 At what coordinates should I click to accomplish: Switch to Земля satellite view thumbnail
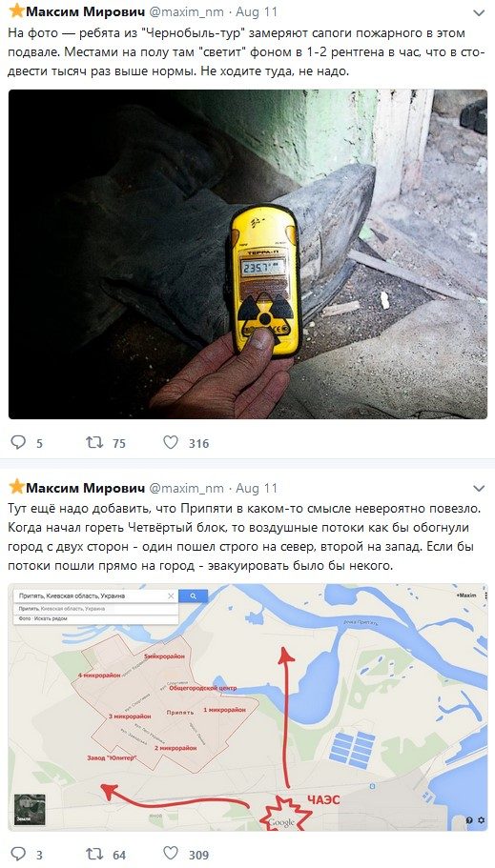[30, 809]
